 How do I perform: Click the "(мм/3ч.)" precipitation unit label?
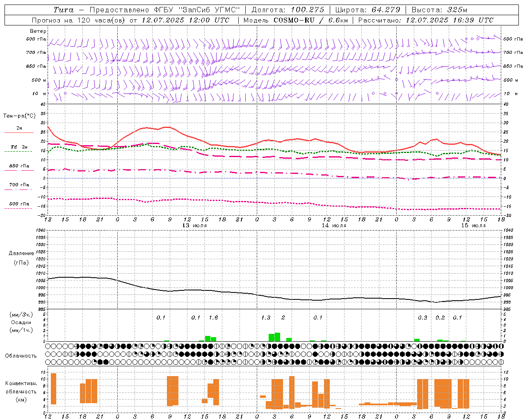[x=21, y=315]
